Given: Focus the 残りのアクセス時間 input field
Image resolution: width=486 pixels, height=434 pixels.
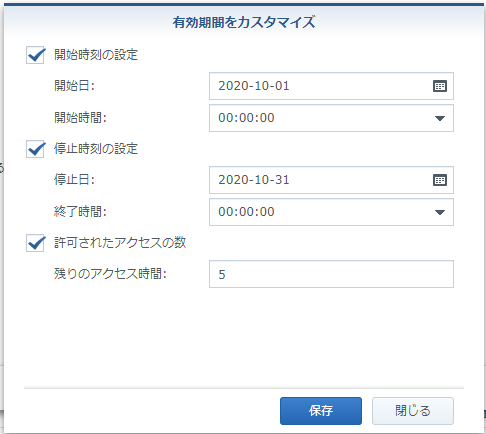Looking at the screenshot, I should 331,274.
